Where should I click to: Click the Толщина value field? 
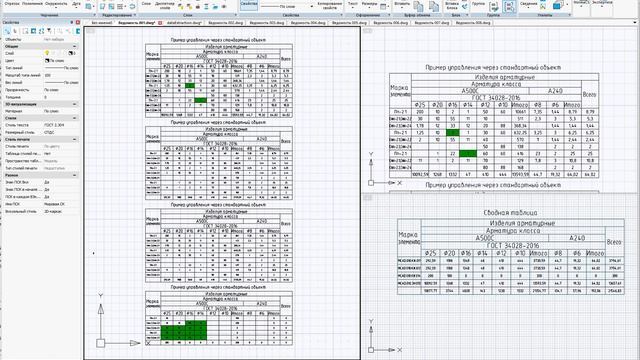point(61,97)
